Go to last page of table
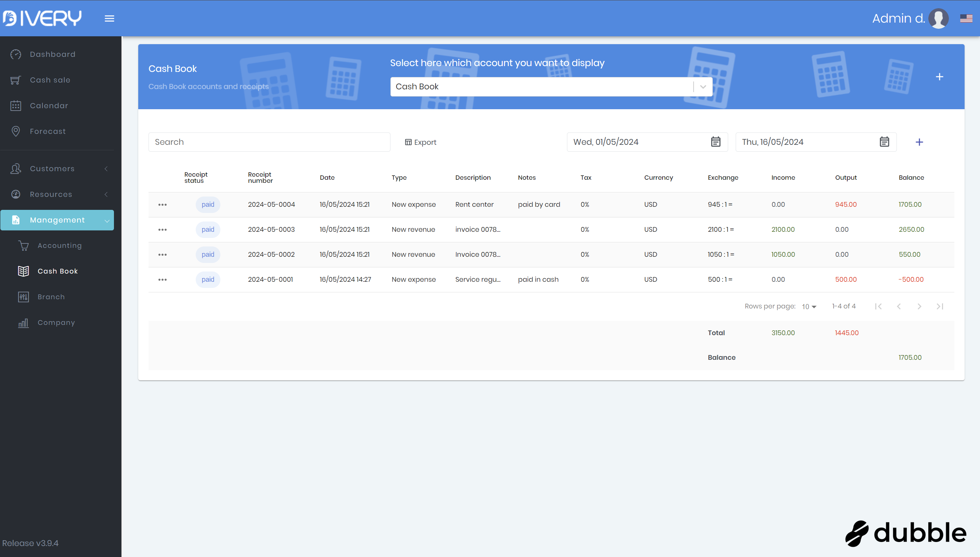 (940, 306)
